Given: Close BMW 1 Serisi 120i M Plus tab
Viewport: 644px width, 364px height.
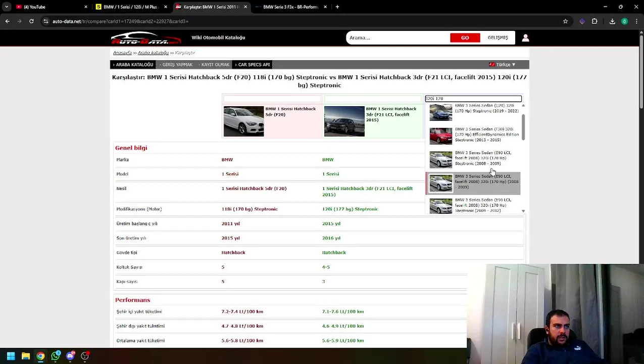Looking at the screenshot, I should click(x=165, y=7).
